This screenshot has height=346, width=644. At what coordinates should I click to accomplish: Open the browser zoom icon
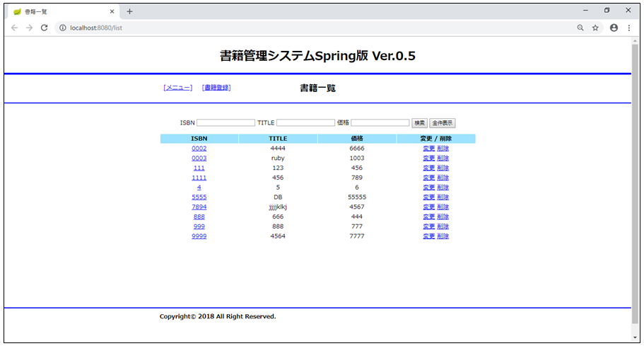580,28
